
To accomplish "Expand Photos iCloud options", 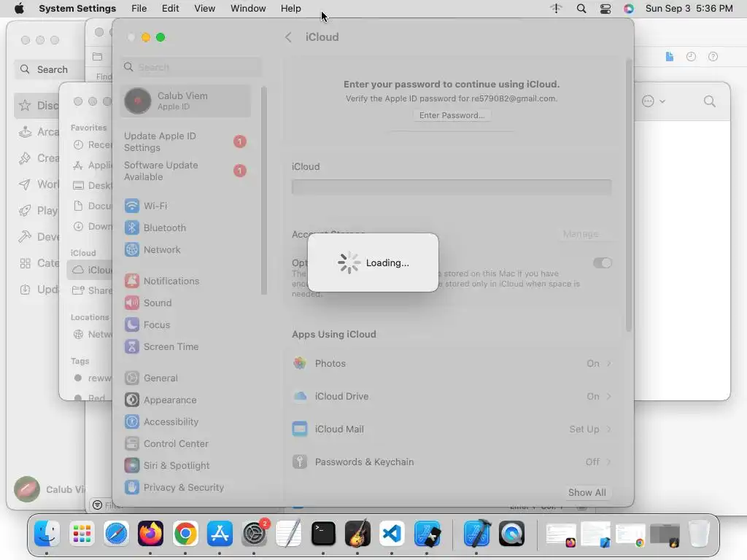I will pyautogui.click(x=452, y=363).
